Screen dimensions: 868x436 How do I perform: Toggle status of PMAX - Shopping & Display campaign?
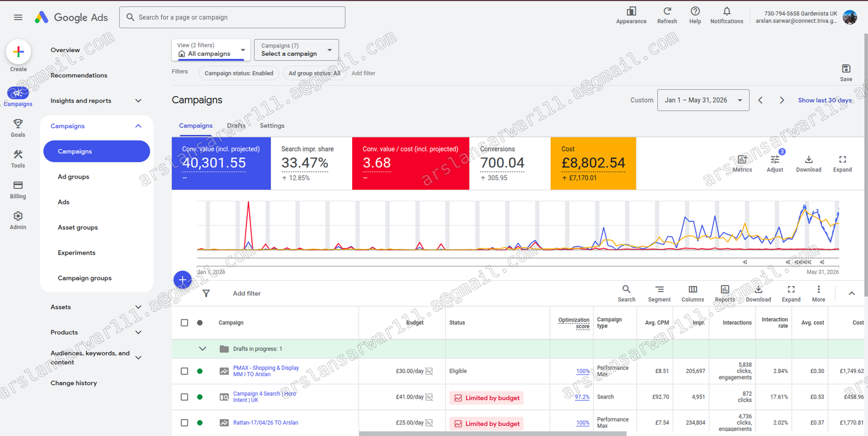[200, 371]
